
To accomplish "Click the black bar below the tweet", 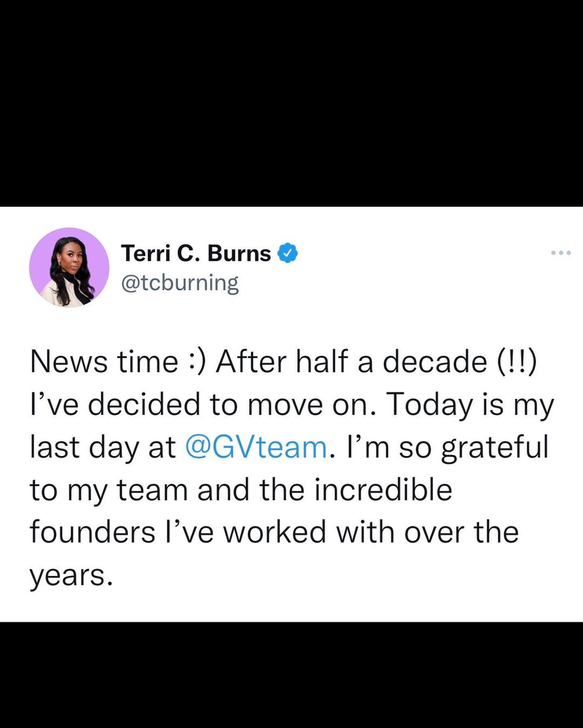I will coord(291,675).
